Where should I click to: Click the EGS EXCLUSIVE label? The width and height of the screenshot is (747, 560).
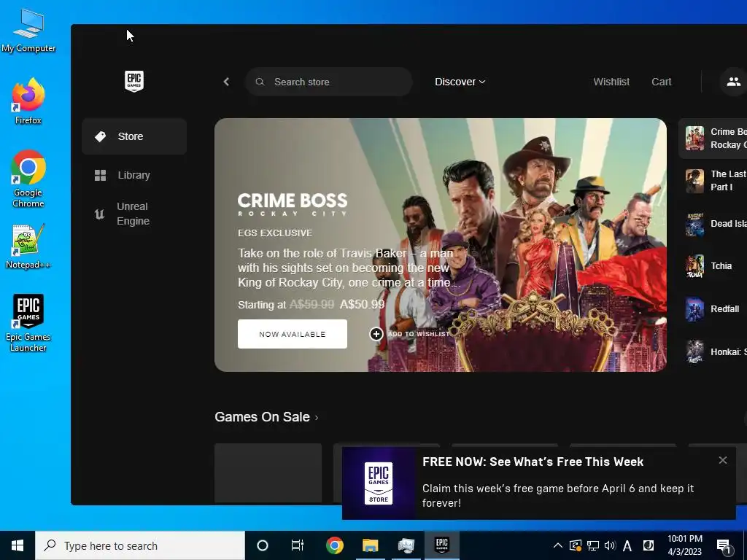pos(275,233)
